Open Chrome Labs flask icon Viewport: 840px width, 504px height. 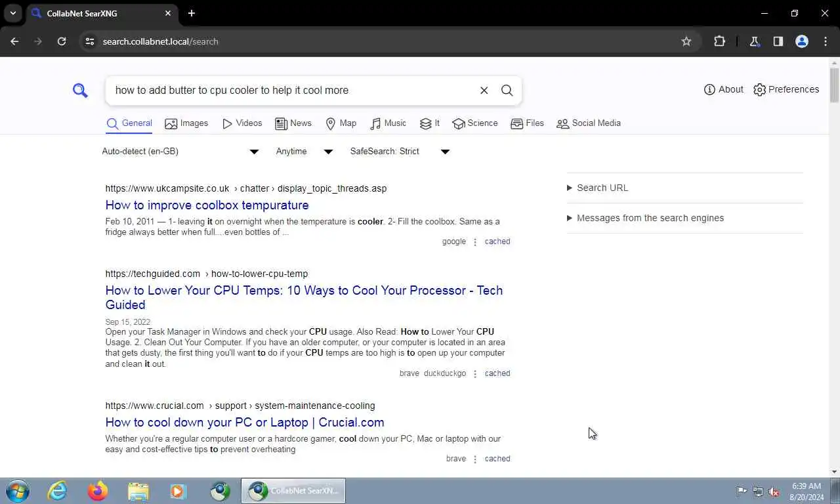click(x=754, y=41)
